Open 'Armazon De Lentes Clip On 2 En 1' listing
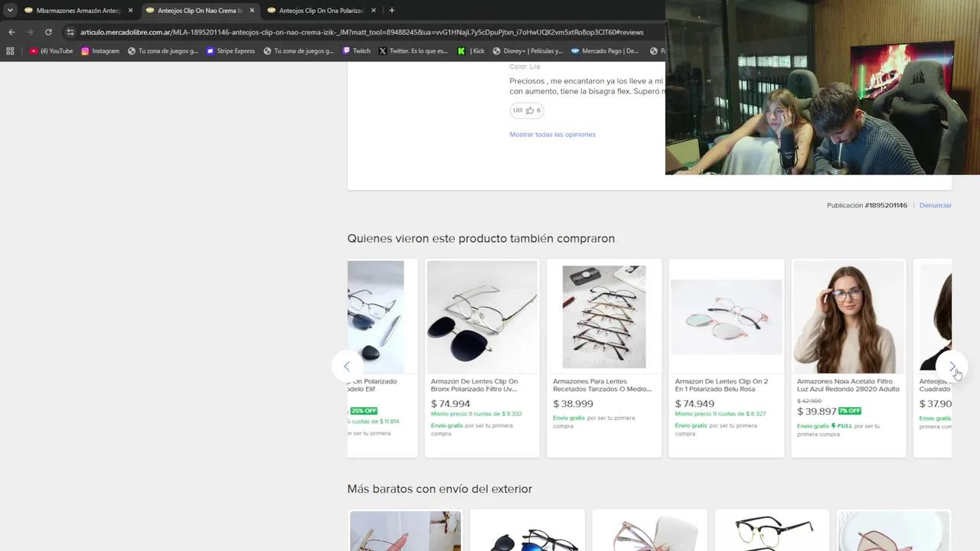Screen dimensions: 980x551 [x=721, y=385]
